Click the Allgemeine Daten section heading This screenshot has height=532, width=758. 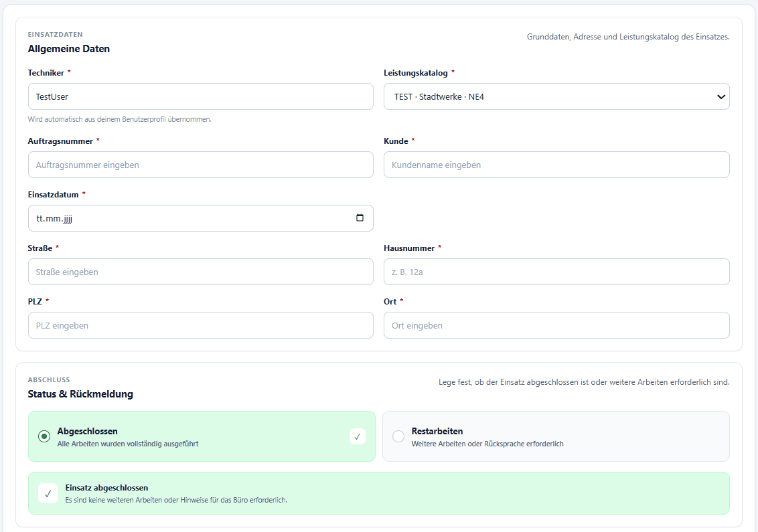tap(69, 49)
